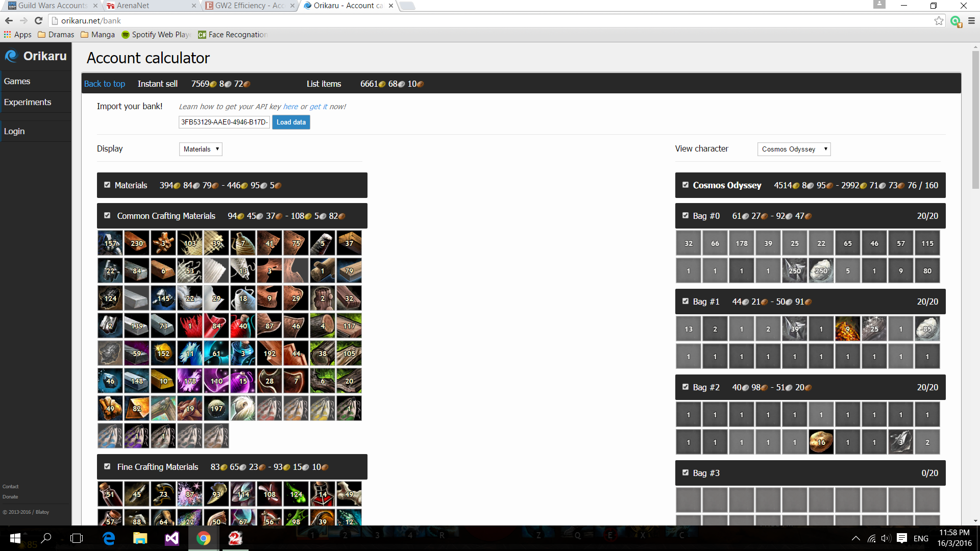This screenshot has width=980, height=551.
Task: Toggle Bag #3 checkbox
Action: coord(685,472)
